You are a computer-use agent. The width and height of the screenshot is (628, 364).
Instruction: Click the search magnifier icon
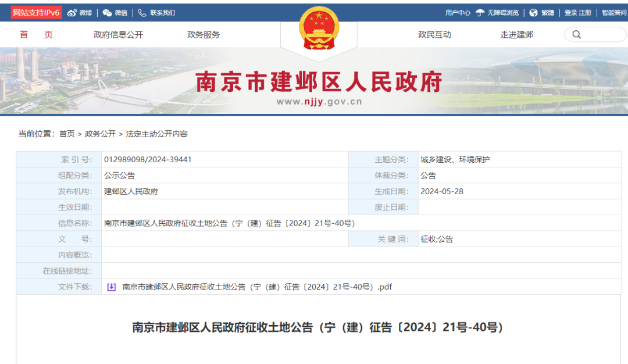[x=576, y=34]
